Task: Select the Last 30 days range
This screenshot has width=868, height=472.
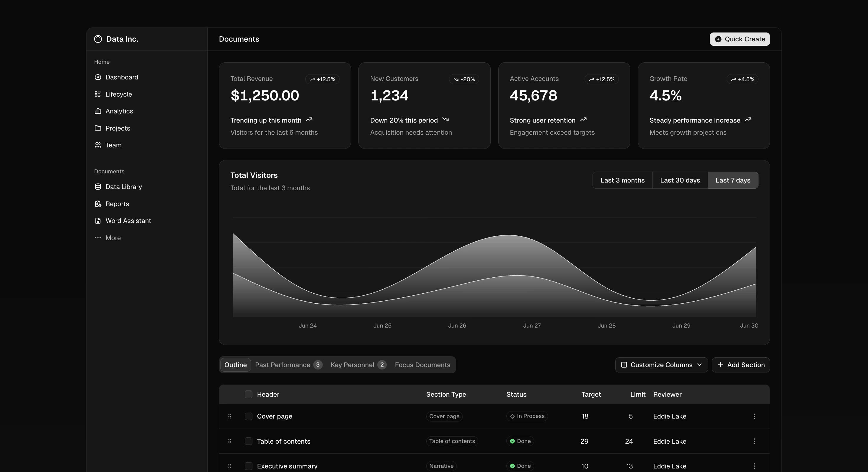Action: pyautogui.click(x=680, y=180)
